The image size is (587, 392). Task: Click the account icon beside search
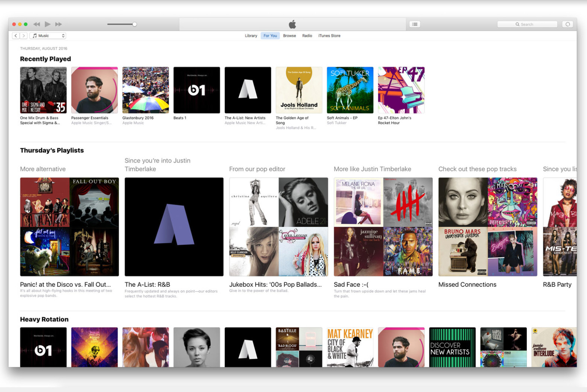pyautogui.click(x=567, y=24)
